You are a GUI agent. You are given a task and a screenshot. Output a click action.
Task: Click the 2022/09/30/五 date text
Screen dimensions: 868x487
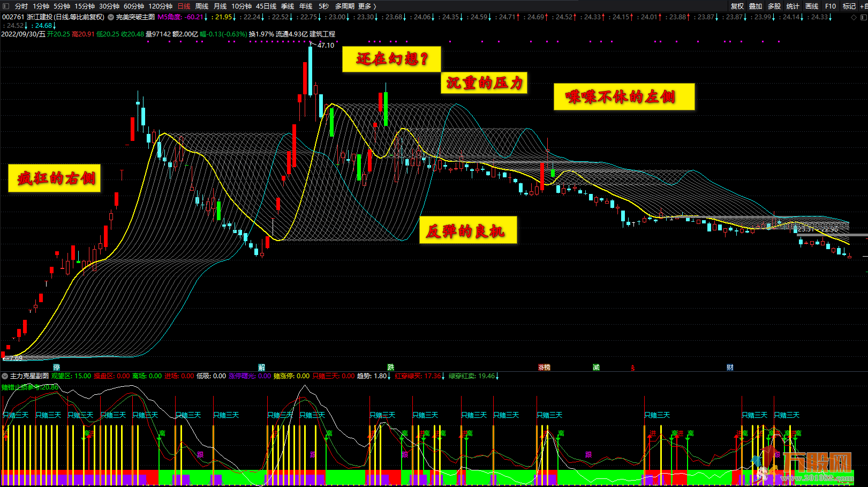(23, 34)
